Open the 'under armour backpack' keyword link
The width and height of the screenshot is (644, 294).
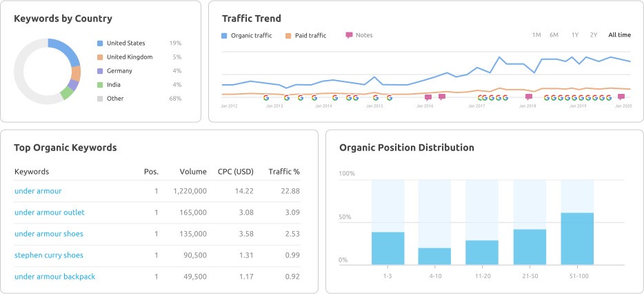pyautogui.click(x=54, y=276)
